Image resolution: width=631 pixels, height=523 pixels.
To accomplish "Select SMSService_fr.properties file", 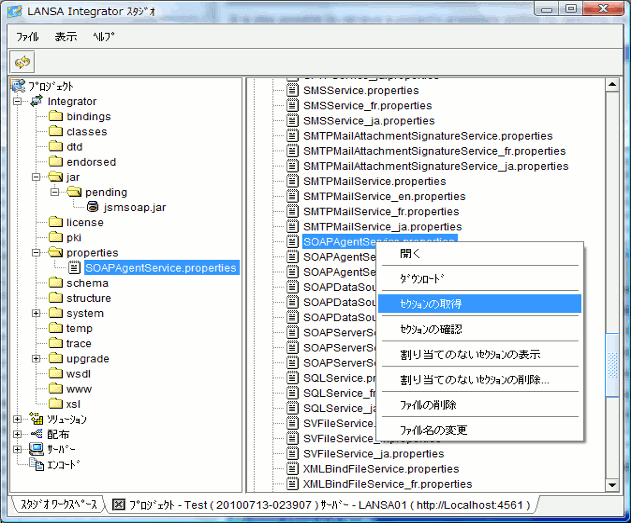I will (367, 105).
